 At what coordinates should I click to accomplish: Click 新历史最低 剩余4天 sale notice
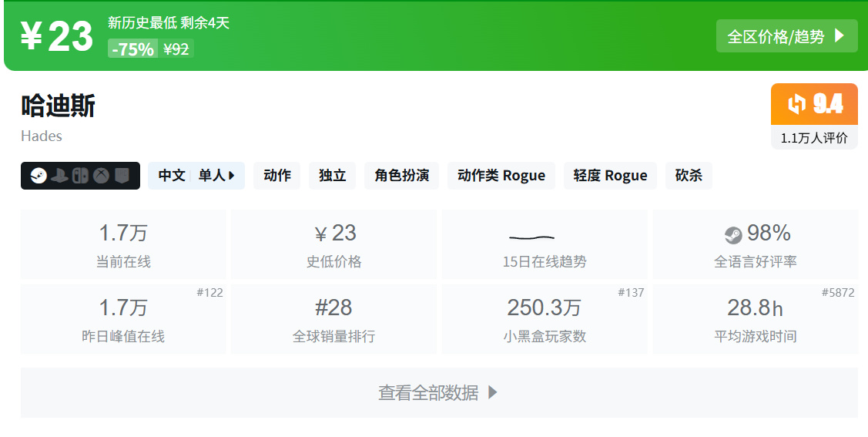click(x=168, y=22)
